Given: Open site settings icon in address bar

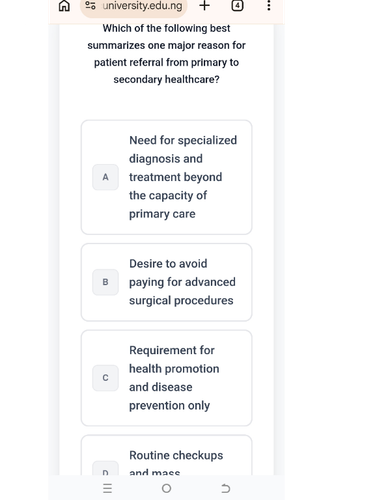Looking at the screenshot, I should 91,5.
